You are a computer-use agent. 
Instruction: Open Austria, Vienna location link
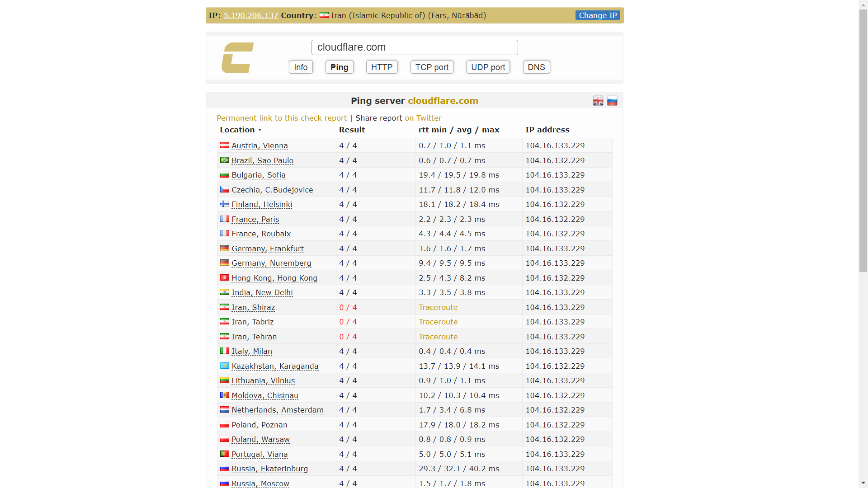pyautogui.click(x=259, y=145)
